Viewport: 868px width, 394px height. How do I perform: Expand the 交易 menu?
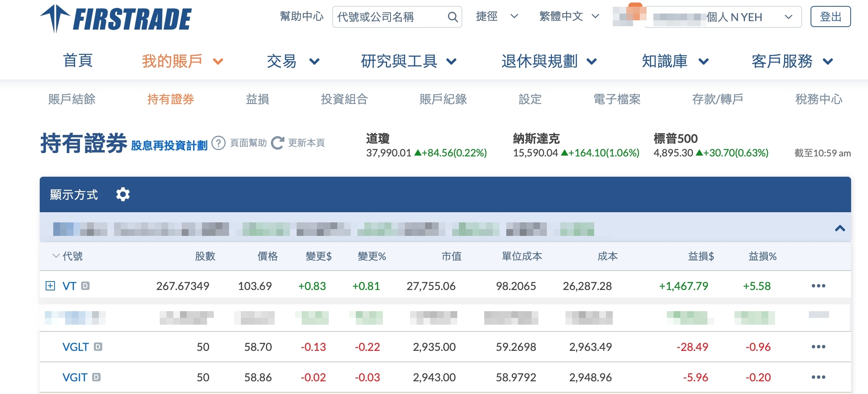tap(293, 61)
